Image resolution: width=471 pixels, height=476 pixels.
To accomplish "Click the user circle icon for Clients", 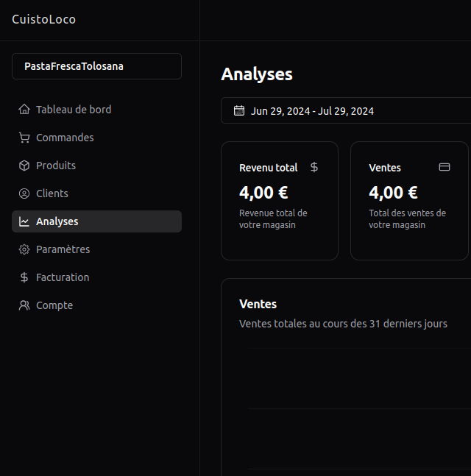I will 24,193.
